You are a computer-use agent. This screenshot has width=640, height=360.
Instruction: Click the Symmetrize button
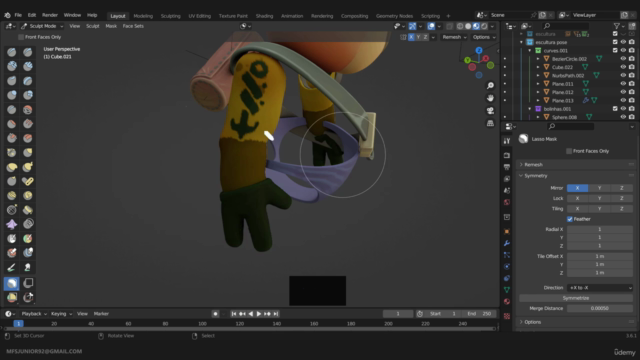tap(576, 298)
